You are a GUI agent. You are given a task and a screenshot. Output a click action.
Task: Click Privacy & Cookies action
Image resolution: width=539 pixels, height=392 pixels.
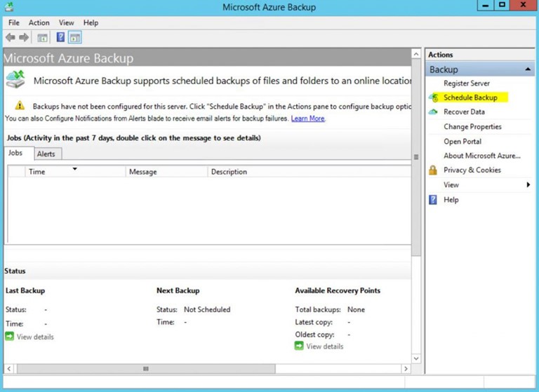[x=472, y=170]
